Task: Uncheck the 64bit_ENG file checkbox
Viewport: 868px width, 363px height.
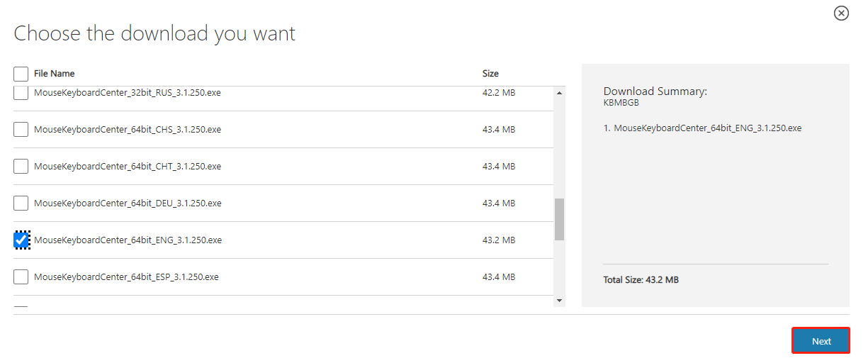Action: (x=21, y=240)
